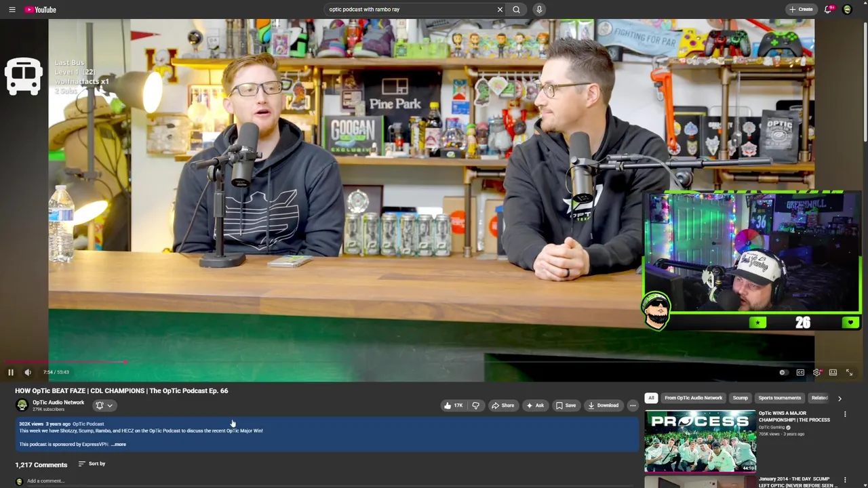Select the Sports tournaments chip
This screenshot has width=868, height=488.
[x=780, y=398]
